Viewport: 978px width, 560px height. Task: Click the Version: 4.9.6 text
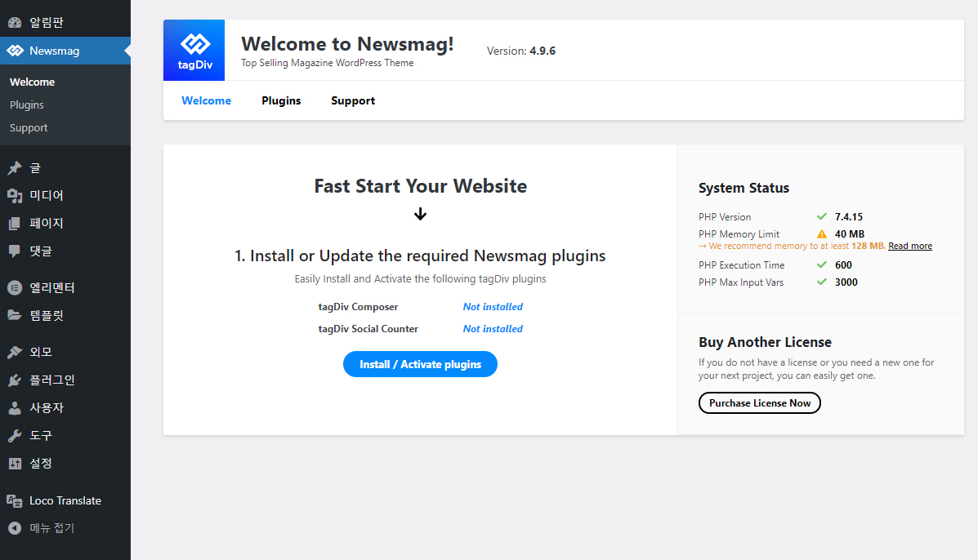[520, 51]
